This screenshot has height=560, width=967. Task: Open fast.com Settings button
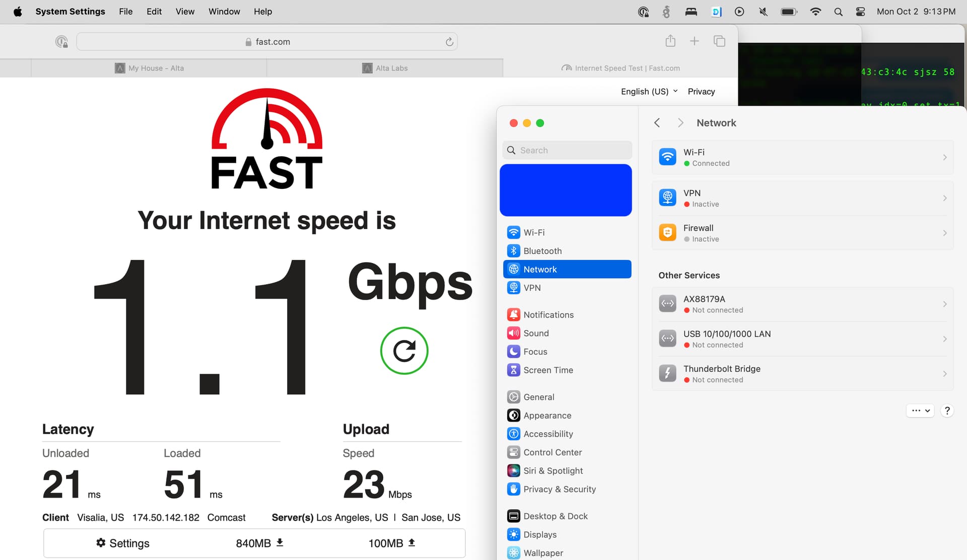pos(123,543)
